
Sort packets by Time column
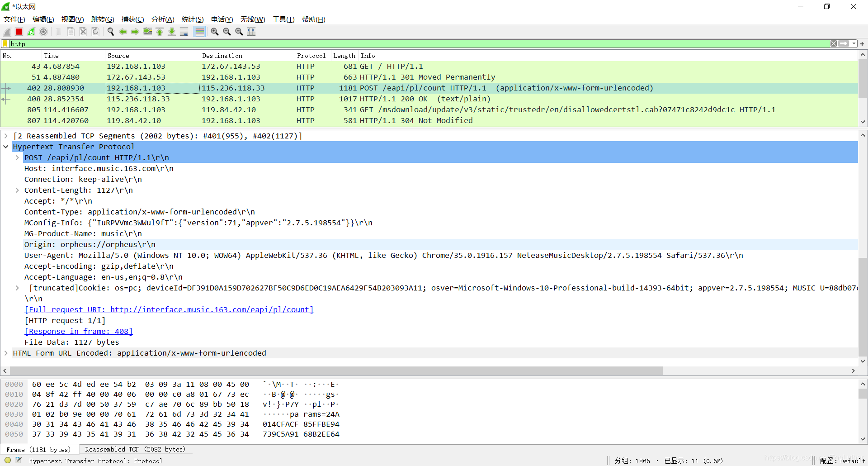click(73, 56)
